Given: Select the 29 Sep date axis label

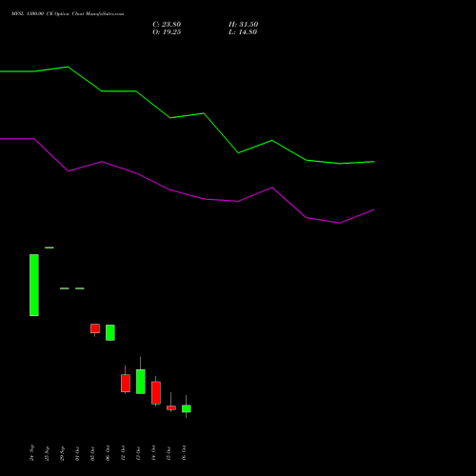Looking at the screenshot, I should tap(62, 453).
